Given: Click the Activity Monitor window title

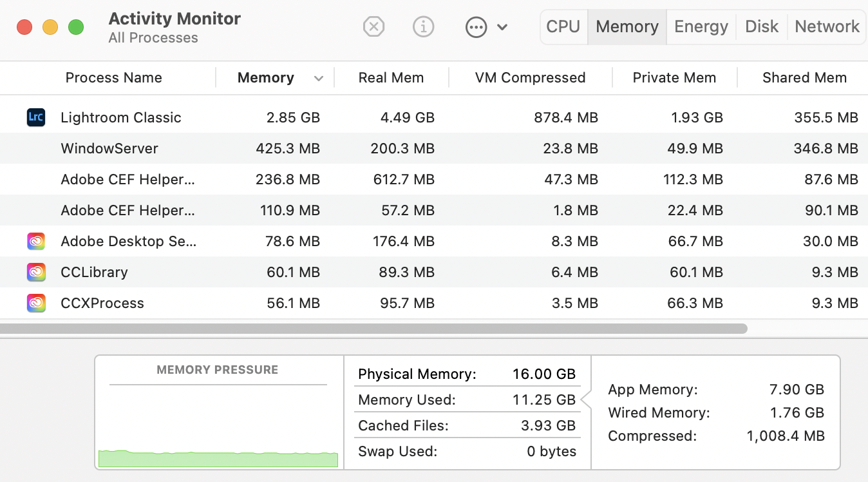Looking at the screenshot, I should (x=175, y=19).
